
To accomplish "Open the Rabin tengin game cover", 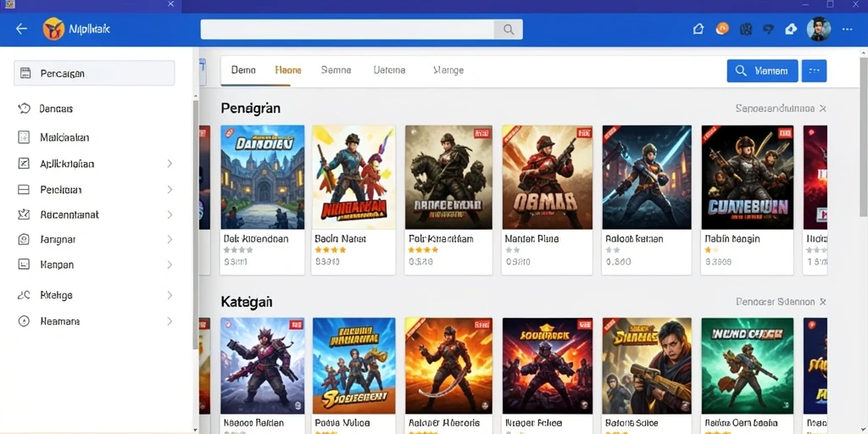I will click(x=748, y=177).
